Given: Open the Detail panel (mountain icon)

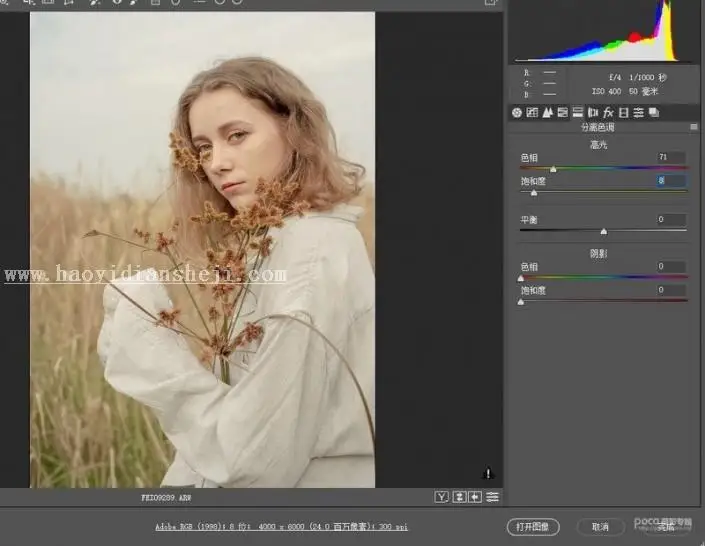Looking at the screenshot, I should (x=547, y=112).
